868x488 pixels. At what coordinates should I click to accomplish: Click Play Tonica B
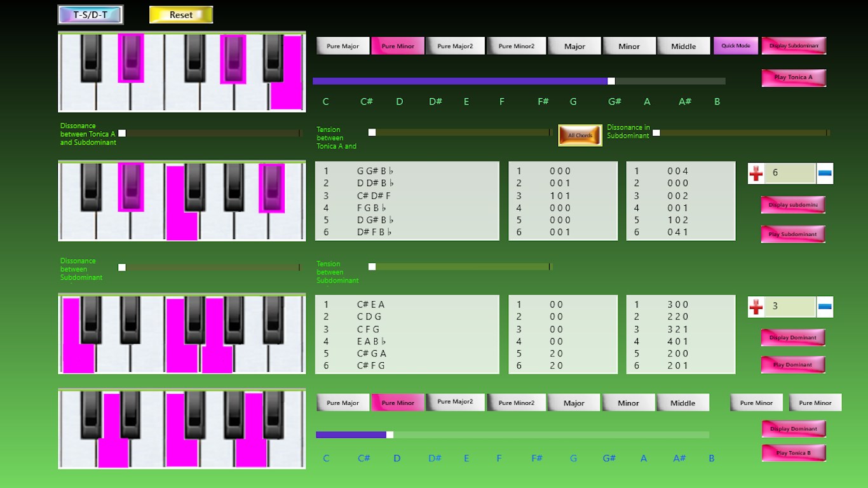[793, 452]
